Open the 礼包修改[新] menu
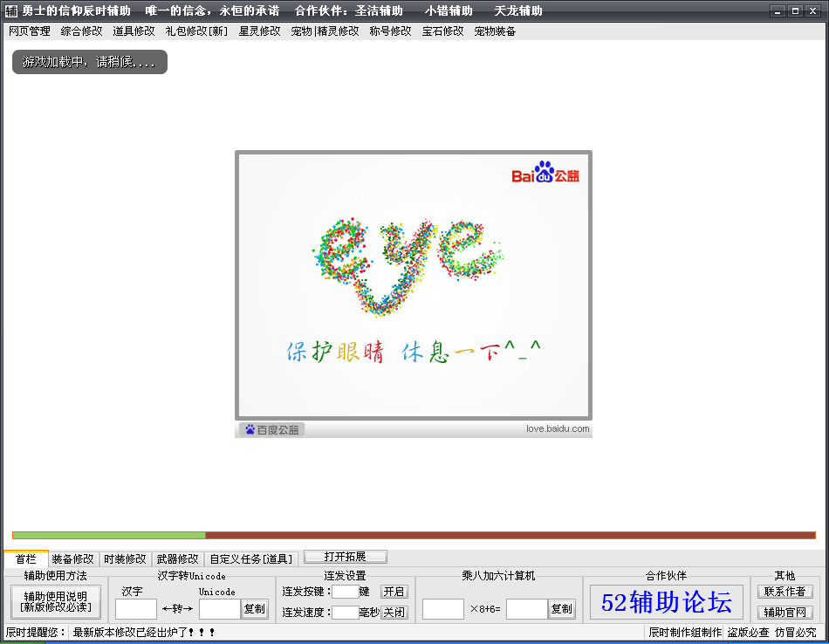This screenshot has height=644, width=829. [x=196, y=31]
